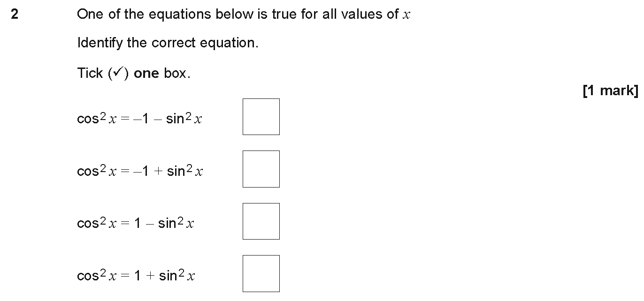Click the line "Identify the correct equation."
This screenshot has height=301, width=644.
[x=168, y=43]
